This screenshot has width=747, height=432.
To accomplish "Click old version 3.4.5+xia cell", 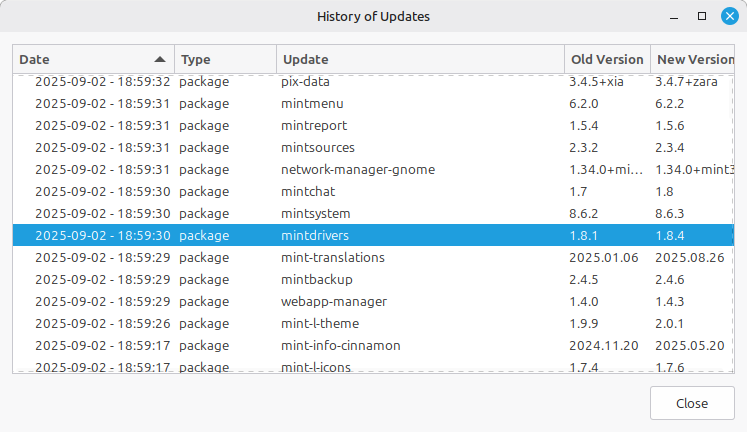I will [x=596, y=81].
